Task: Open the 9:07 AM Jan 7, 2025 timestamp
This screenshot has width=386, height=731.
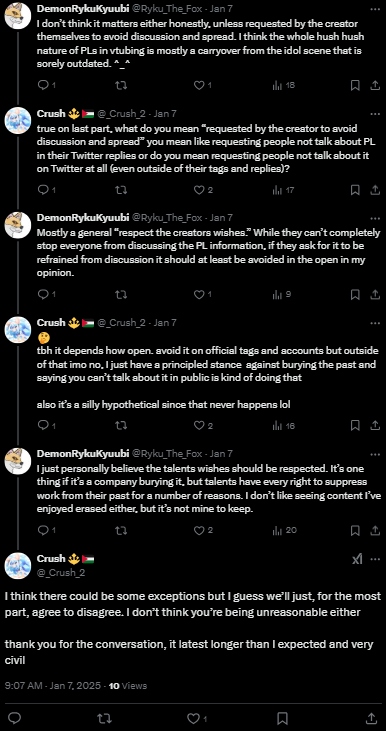Action: [53, 686]
